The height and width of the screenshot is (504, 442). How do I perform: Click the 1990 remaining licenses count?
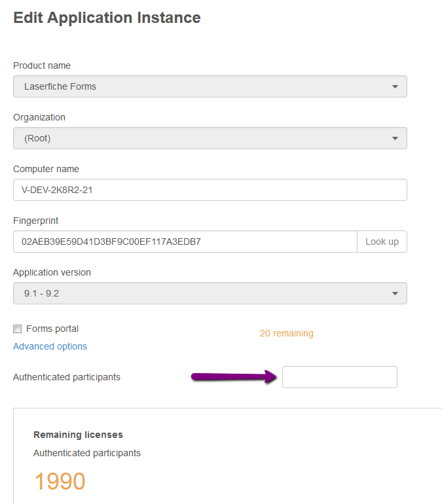pyautogui.click(x=60, y=482)
